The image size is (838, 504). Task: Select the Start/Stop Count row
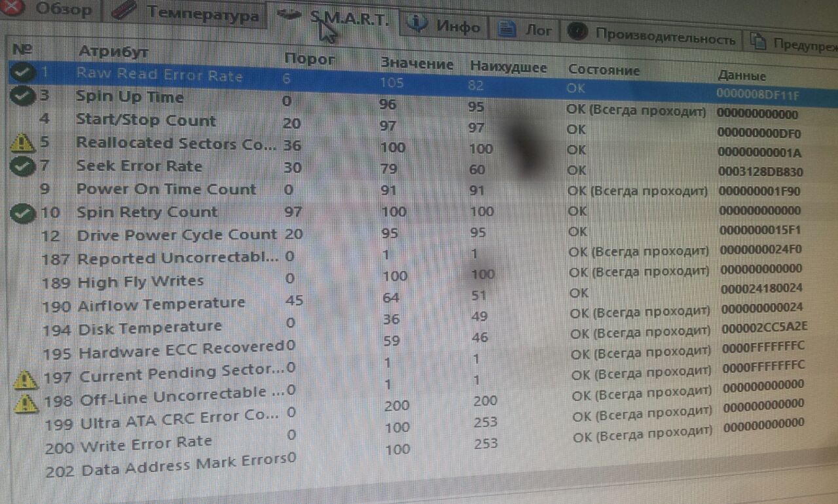423,125
